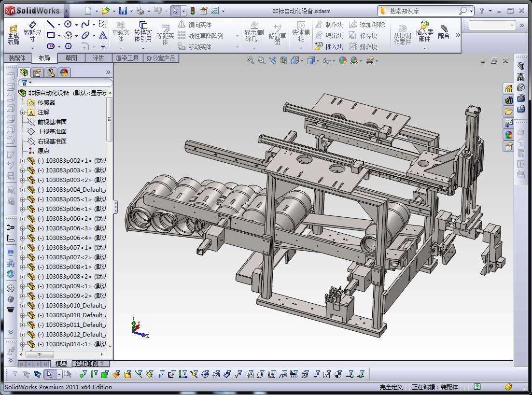
Task: Click 制作块 make block
Action: [329, 25]
